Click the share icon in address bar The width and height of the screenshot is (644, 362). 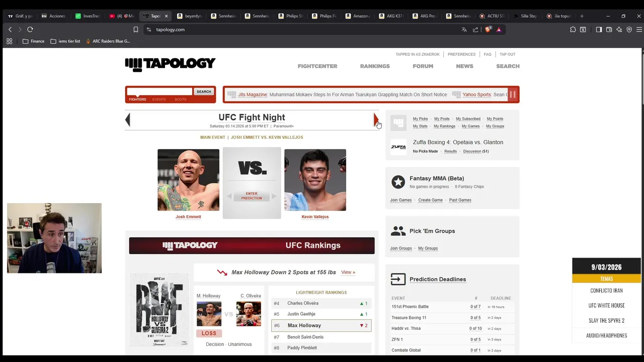coord(475,30)
